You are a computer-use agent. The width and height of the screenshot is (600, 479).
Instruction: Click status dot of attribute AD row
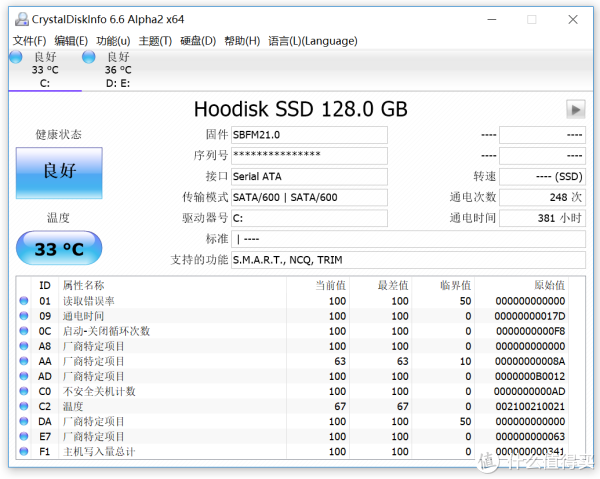point(24,376)
